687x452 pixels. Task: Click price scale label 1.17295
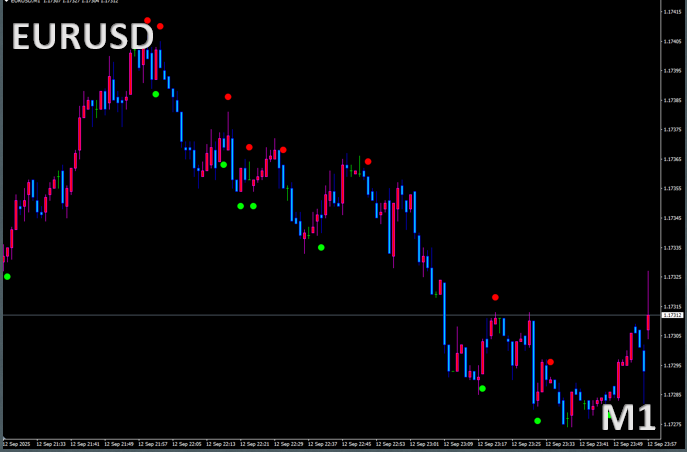[673, 365]
